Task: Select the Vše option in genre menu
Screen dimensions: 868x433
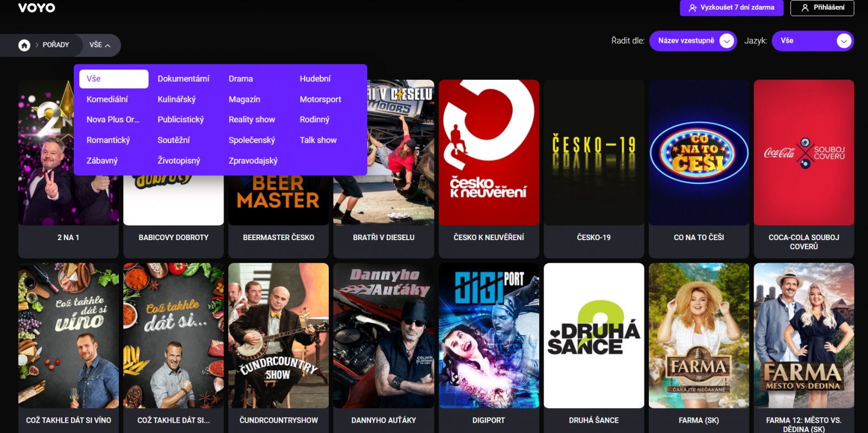Action: pyautogui.click(x=113, y=79)
